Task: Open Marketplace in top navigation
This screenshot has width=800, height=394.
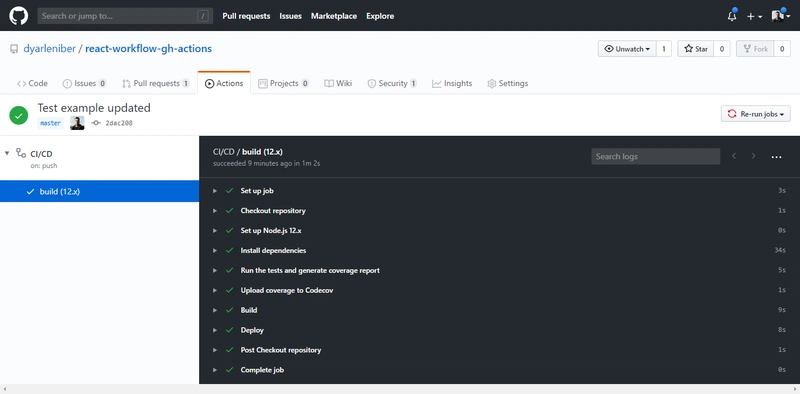Action: tap(334, 16)
